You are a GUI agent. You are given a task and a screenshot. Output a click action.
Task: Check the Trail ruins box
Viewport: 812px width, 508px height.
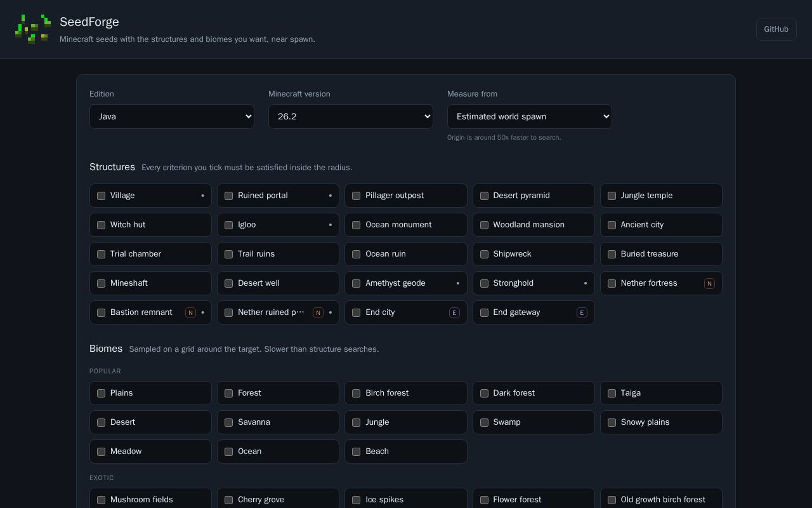[x=228, y=254]
